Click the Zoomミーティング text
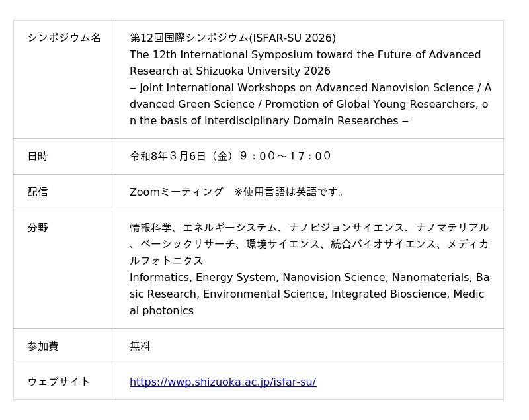 coord(177,192)
